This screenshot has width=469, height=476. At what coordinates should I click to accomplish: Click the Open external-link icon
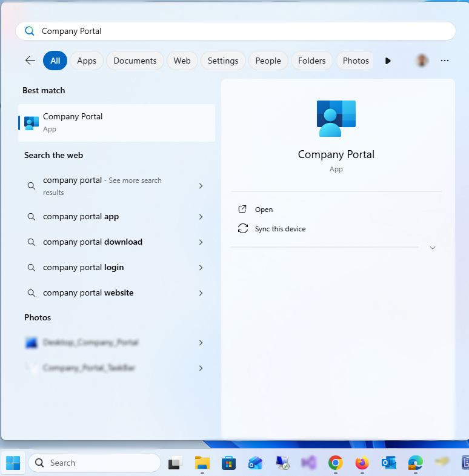click(242, 209)
